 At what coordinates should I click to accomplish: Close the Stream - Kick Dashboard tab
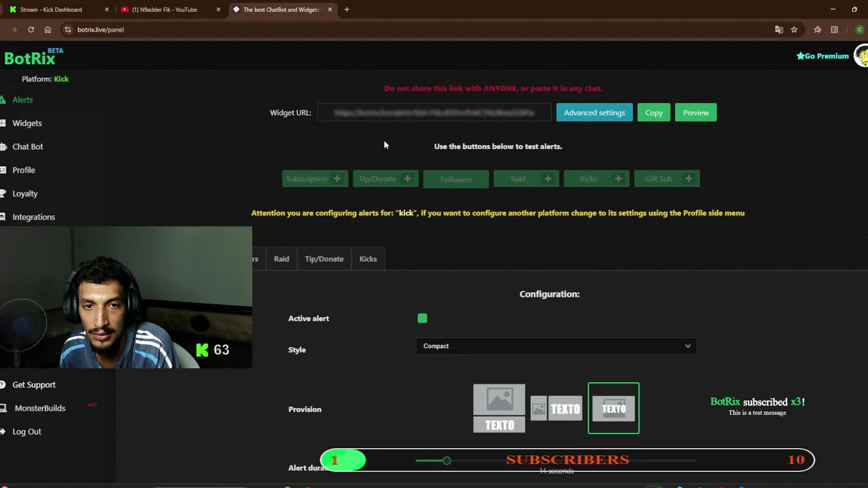106,9
